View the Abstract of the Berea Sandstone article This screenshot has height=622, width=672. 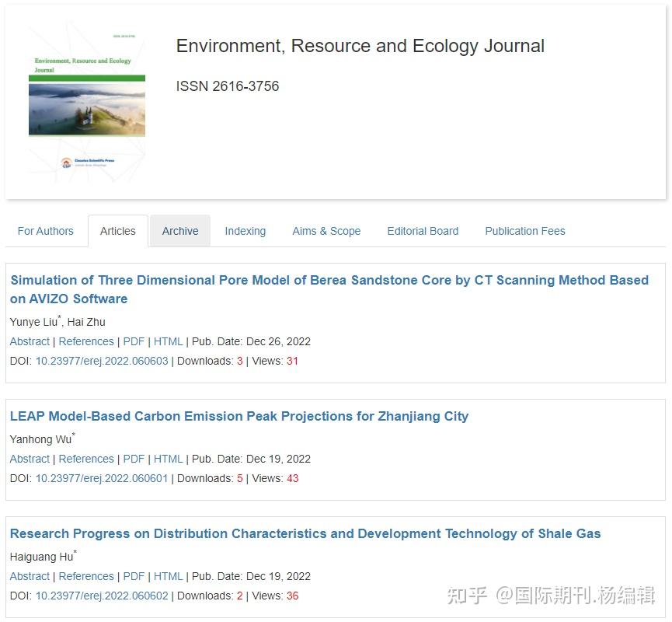(30, 341)
